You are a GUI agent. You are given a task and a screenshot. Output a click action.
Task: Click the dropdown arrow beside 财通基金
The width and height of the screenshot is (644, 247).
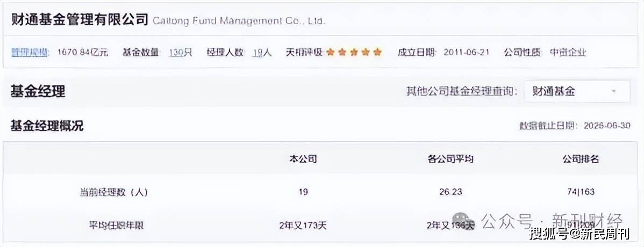pyautogui.click(x=613, y=91)
